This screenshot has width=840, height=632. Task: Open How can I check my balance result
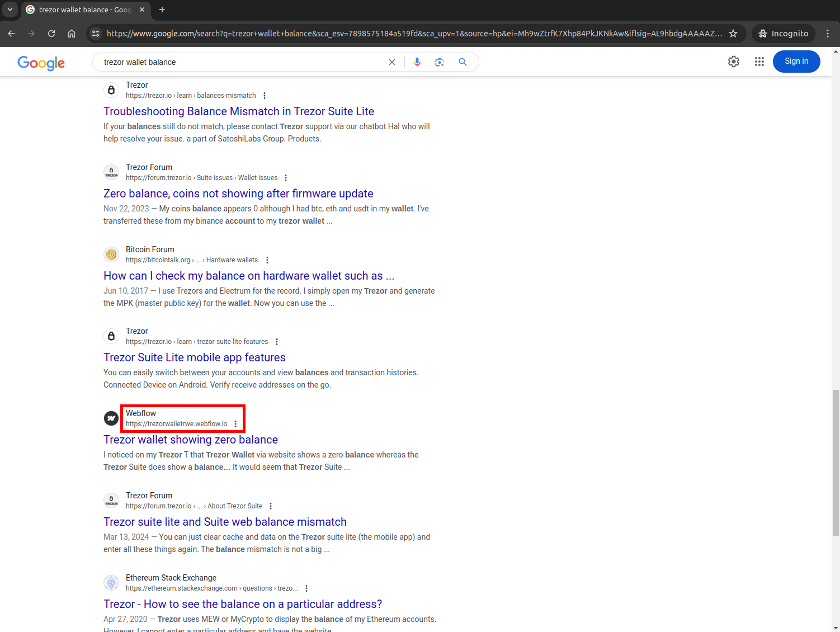pos(249,276)
